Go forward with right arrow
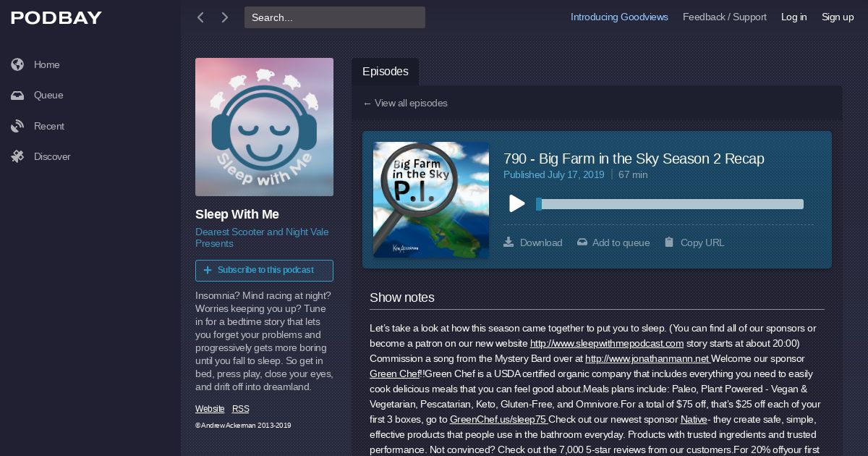Viewport: 868px width, 456px height. click(225, 17)
